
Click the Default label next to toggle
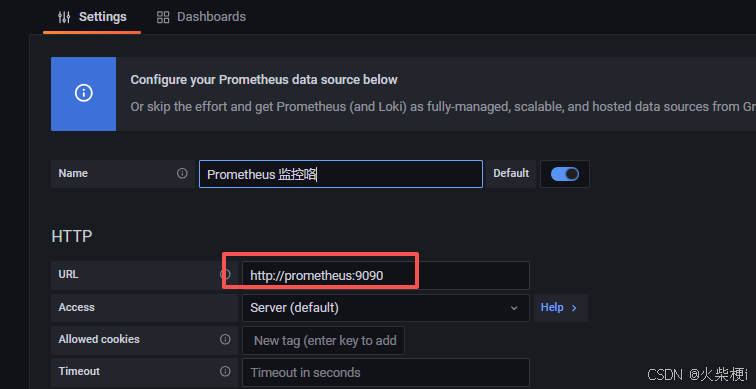[511, 173]
